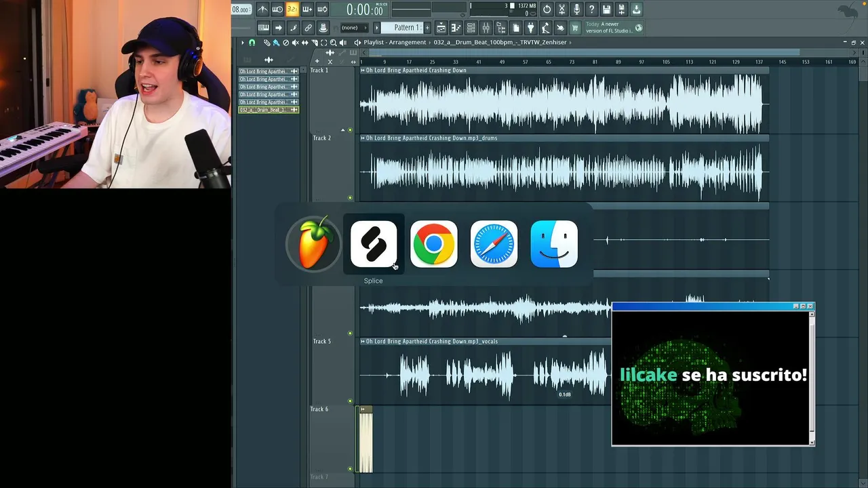Select the 032_a__Drum_Beat_1 picker clip

(x=269, y=110)
